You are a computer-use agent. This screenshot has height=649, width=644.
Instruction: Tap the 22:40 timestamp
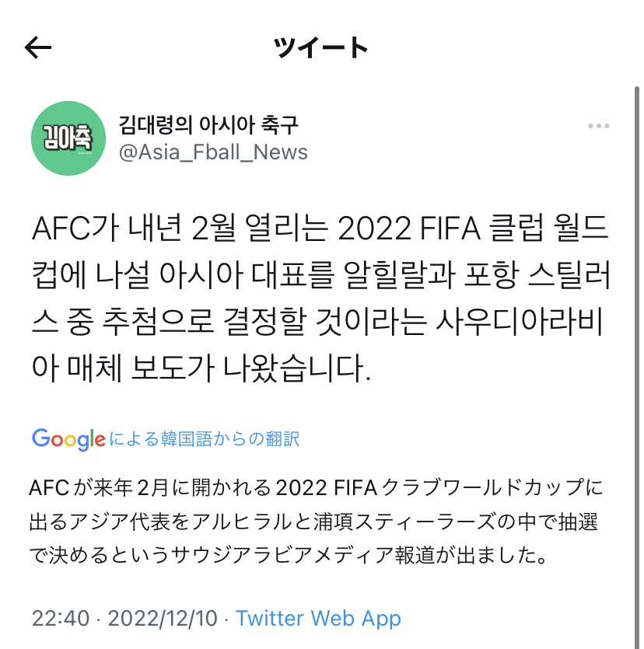[61, 619]
